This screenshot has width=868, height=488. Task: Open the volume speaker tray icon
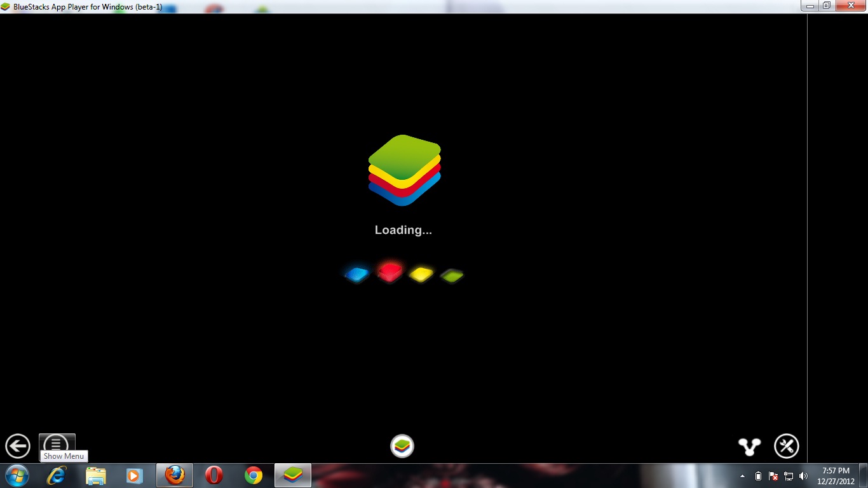tap(804, 476)
